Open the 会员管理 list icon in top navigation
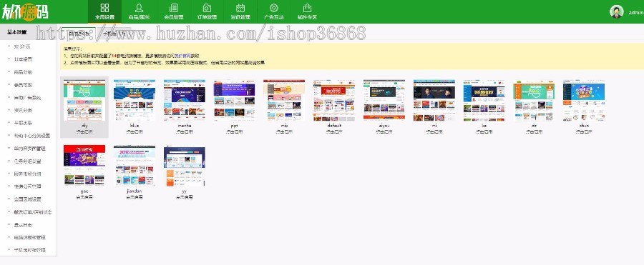This screenshot has width=644, height=265. tap(173, 8)
